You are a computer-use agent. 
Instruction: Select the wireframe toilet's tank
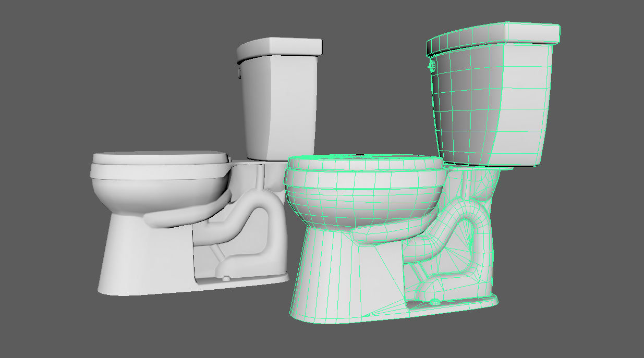495,104
